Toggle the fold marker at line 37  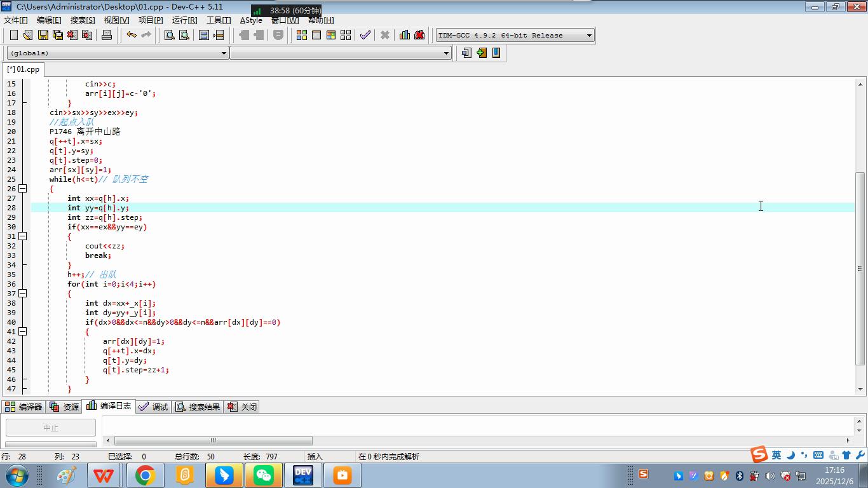22,294
